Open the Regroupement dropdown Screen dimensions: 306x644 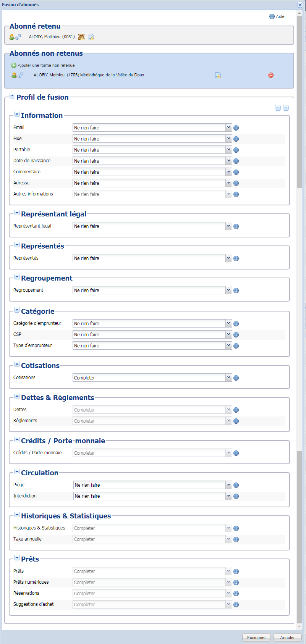(228, 290)
